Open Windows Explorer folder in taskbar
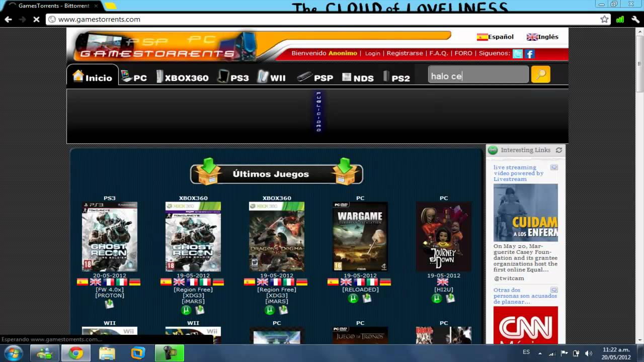This screenshot has width=644, height=362. point(107,353)
